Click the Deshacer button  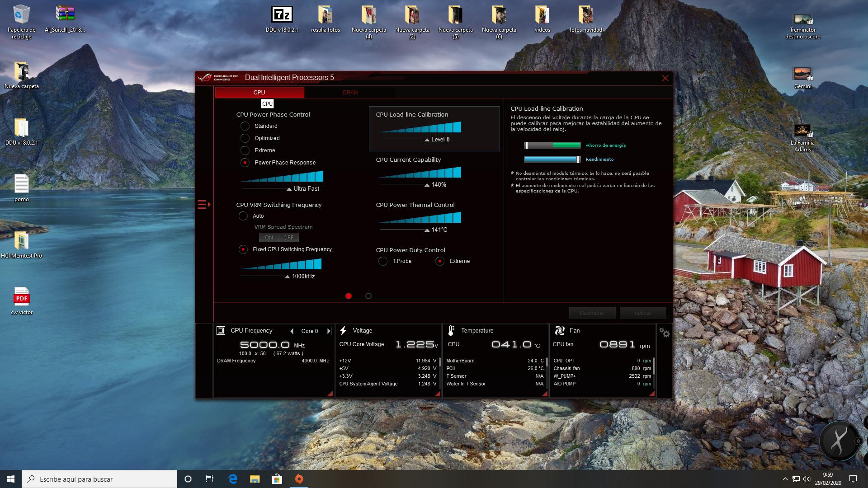click(x=592, y=313)
